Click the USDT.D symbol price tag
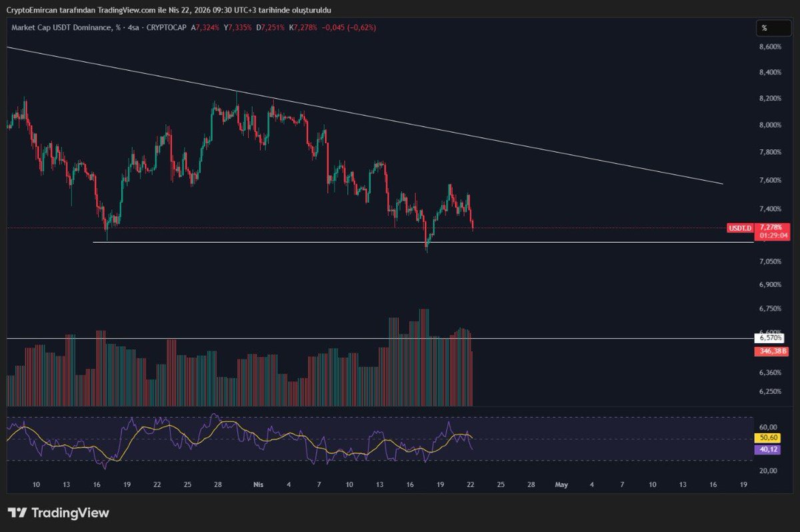Screen dimensions: 800x532 coord(739,228)
